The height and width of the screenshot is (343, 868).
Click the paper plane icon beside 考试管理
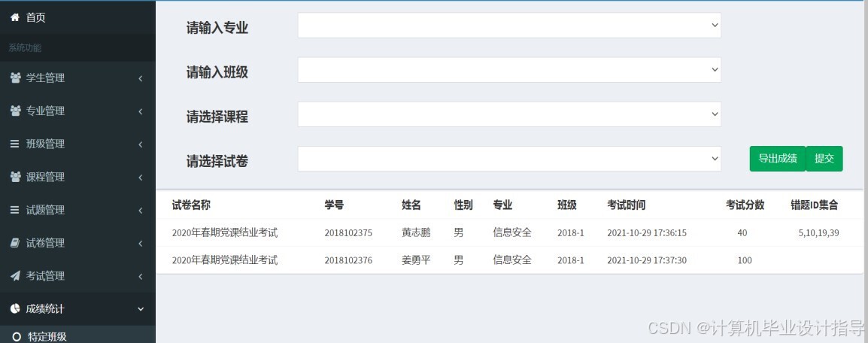coord(15,275)
